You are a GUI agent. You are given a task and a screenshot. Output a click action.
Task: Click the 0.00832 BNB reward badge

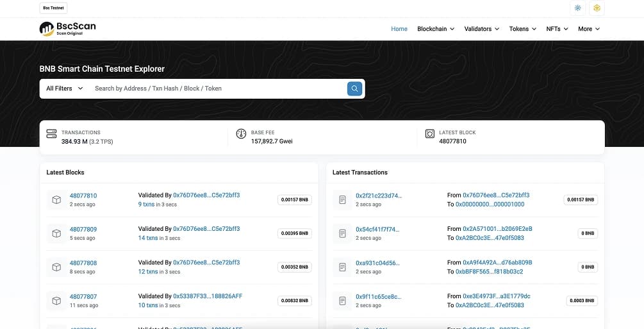(x=295, y=301)
